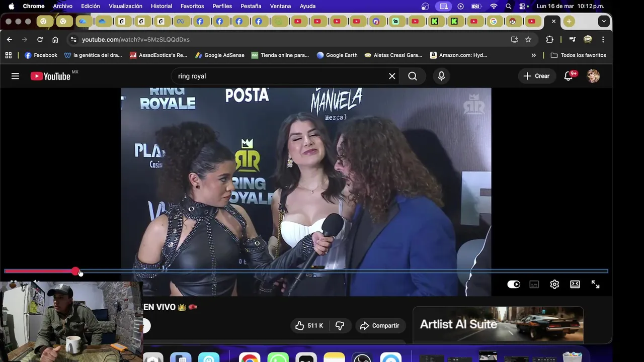The height and width of the screenshot is (362, 644).
Task: Close the active YouTube tab
Action: click(x=553, y=21)
